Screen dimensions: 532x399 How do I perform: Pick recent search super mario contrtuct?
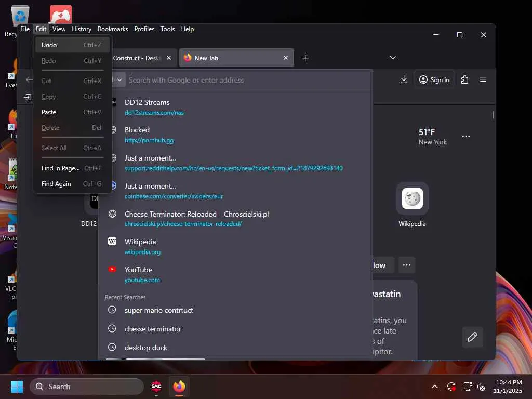(x=235, y=310)
